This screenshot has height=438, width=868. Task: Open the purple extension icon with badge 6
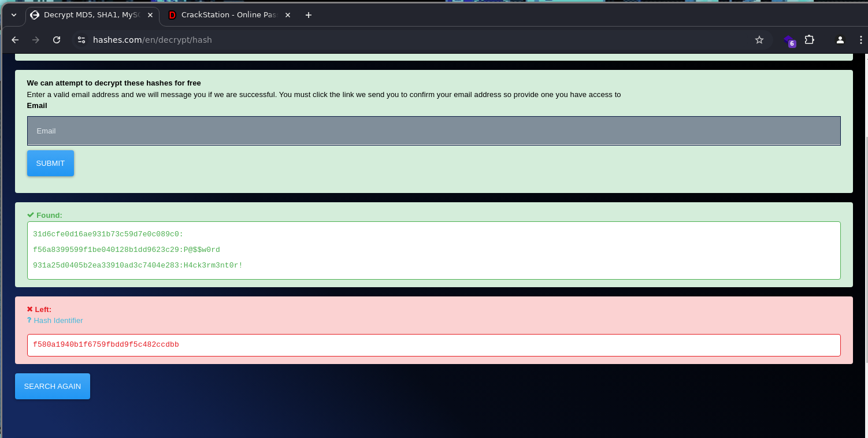(789, 40)
